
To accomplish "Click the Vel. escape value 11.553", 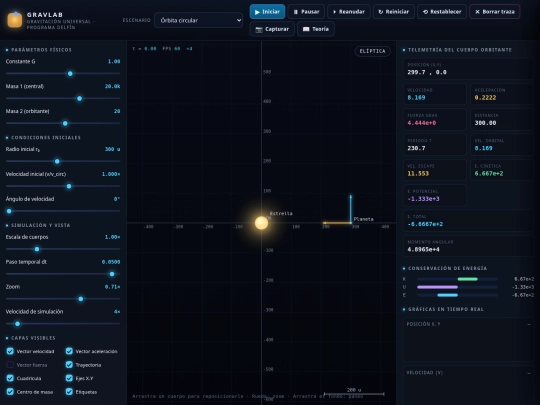I will tap(418, 174).
